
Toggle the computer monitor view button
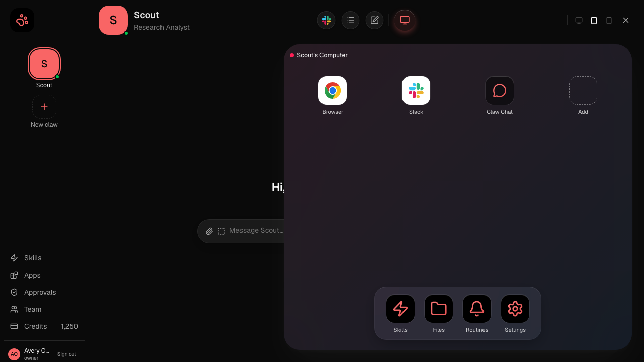pyautogui.click(x=405, y=20)
